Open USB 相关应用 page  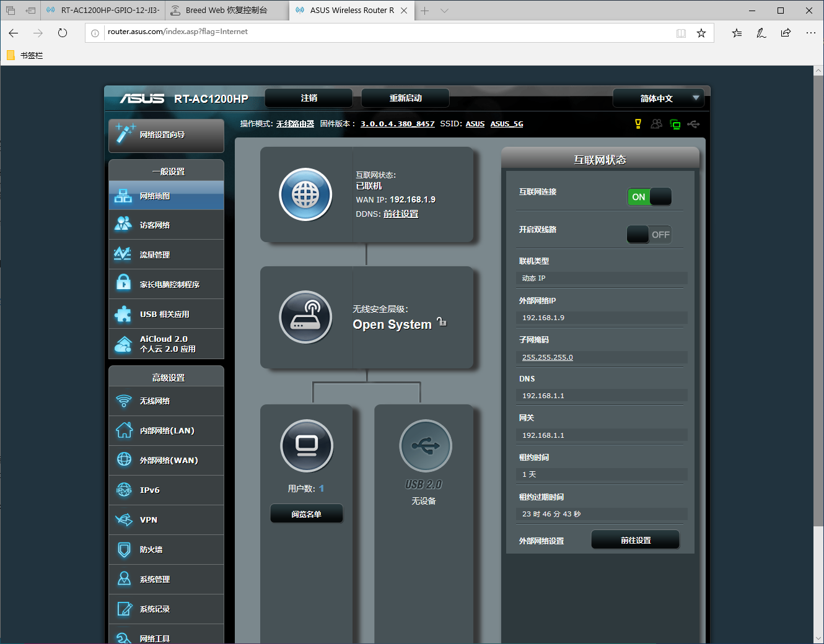166,314
